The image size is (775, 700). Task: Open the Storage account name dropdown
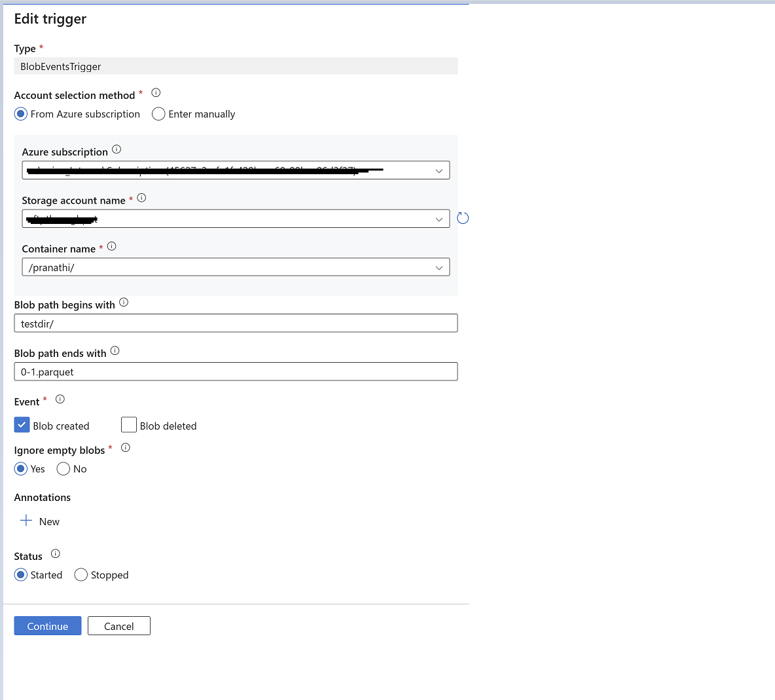[x=439, y=218]
